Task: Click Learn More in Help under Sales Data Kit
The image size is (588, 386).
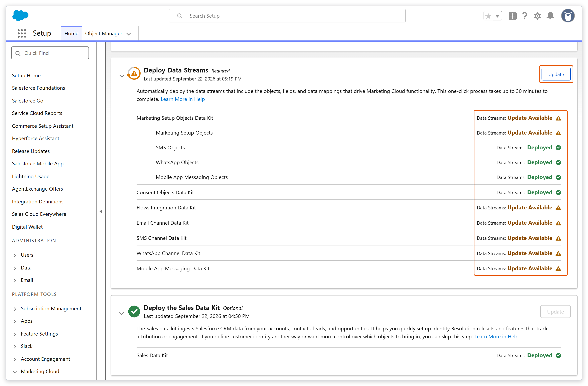Action: [x=496, y=337]
